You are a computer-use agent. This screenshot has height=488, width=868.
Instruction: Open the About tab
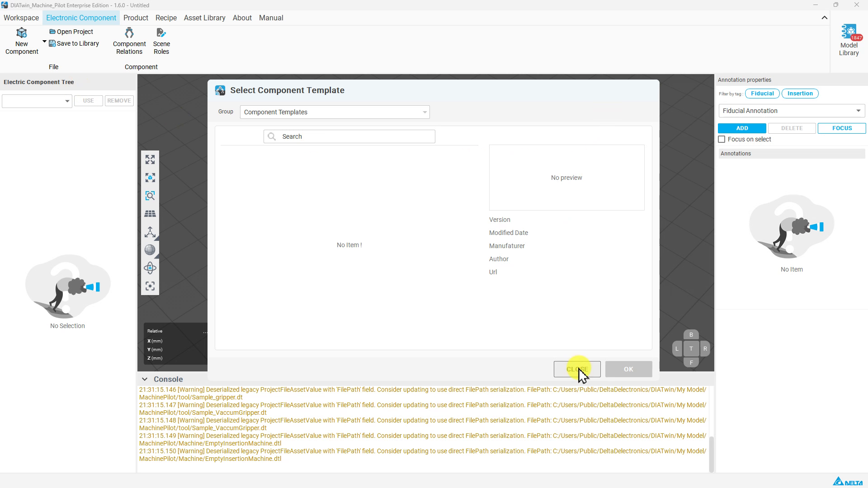coord(242,18)
